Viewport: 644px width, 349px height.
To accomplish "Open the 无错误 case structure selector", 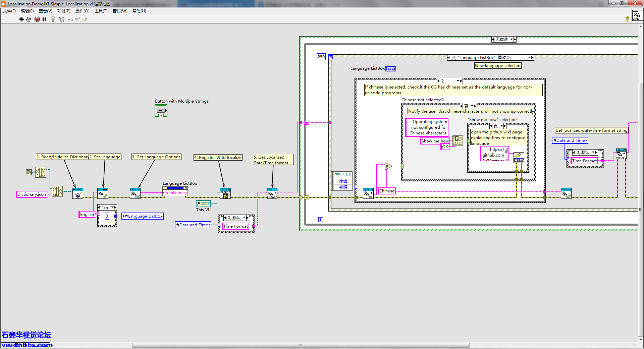I will (512, 40).
